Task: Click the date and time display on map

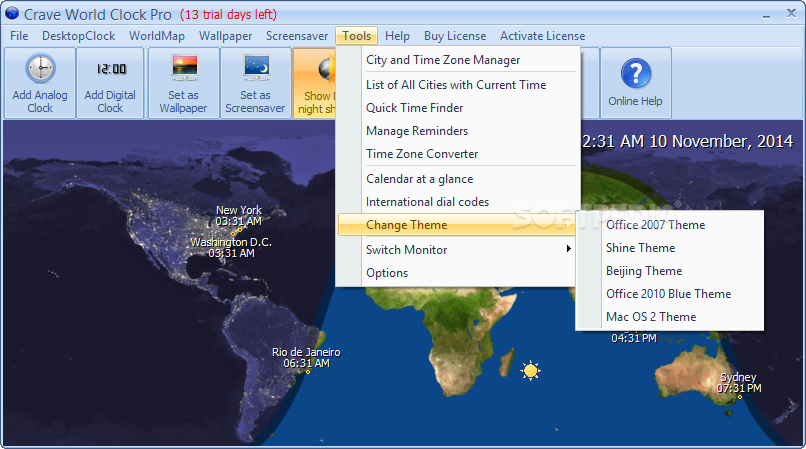Action: coord(687,141)
